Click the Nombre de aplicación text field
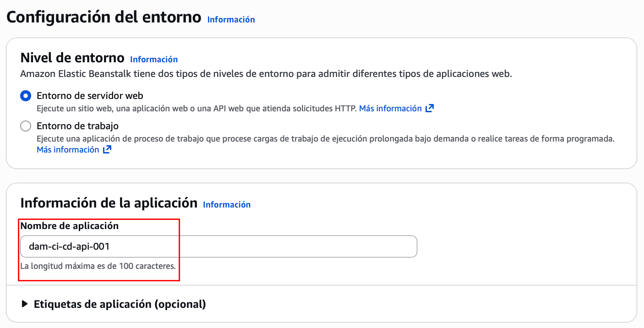Screen dimensions: 644x328 click(218, 246)
